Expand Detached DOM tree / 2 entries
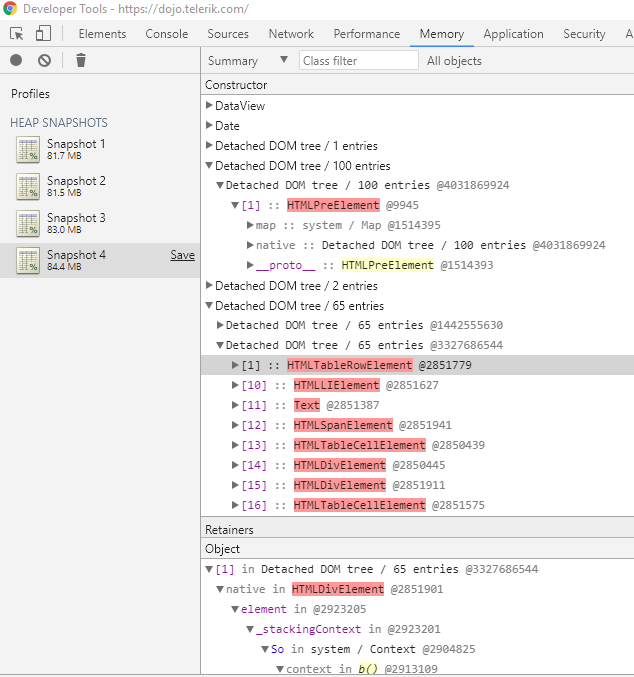The height and width of the screenshot is (677, 634). click(209, 286)
